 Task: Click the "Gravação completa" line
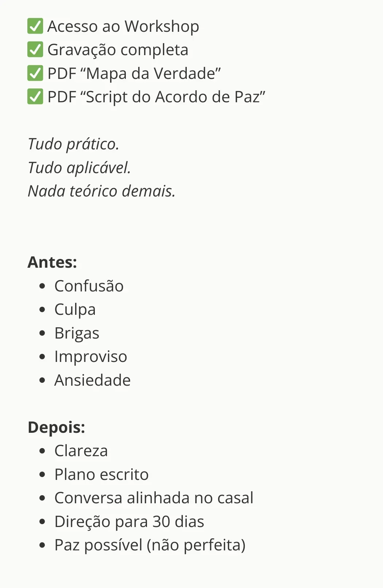pyautogui.click(x=117, y=50)
